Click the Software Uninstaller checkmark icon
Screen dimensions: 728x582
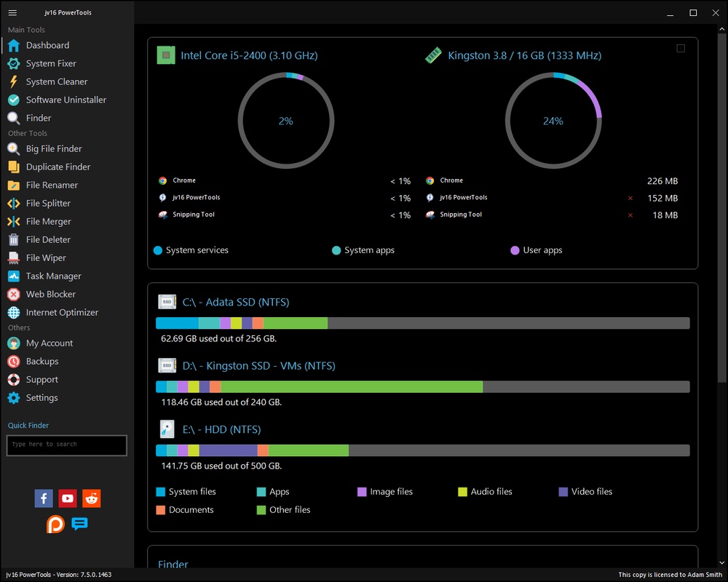pos(14,100)
